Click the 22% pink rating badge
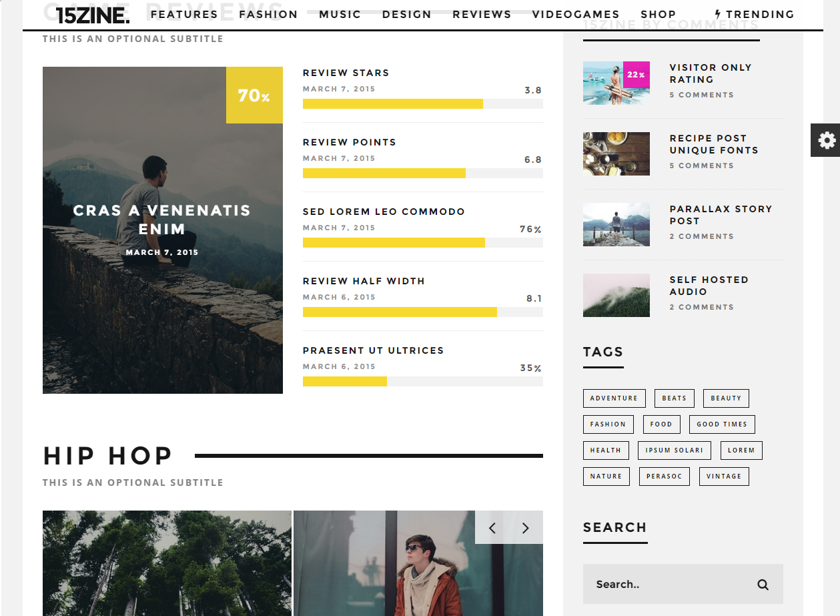840x616 pixels. tap(636, 75)
